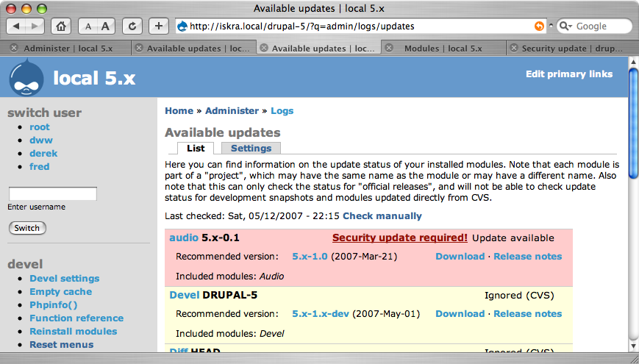View Release notes for audio
The width and height of the screenshot is (639, 364).
tap(528, 257)
